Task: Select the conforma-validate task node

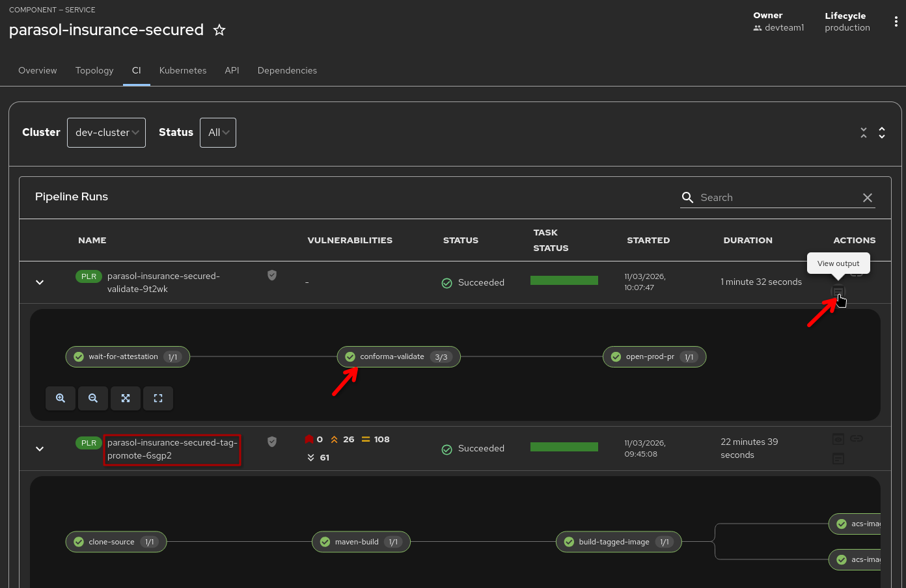Action: click(x=398, y=356)
